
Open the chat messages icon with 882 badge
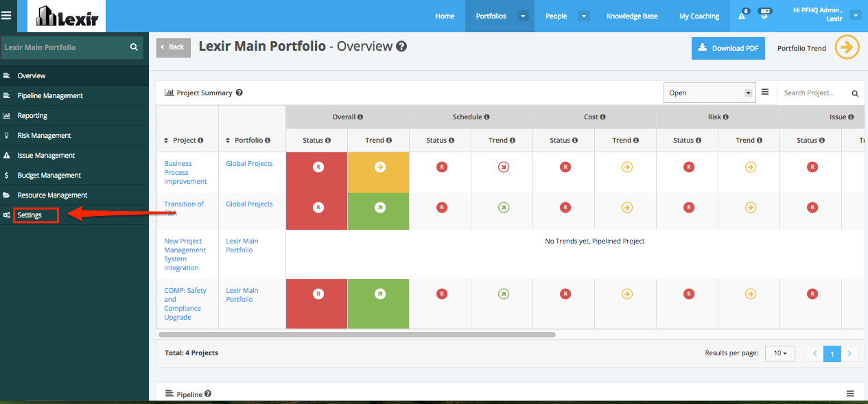pos(763,14)
